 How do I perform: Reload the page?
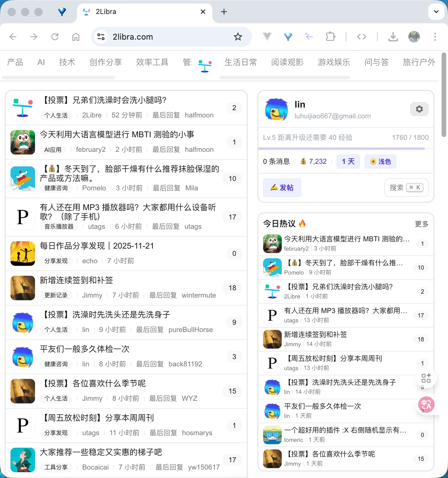point(55,37)
